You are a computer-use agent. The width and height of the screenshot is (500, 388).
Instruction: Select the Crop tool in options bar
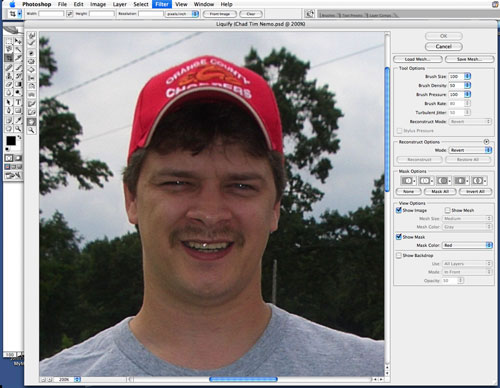click(x=12, y=14)
